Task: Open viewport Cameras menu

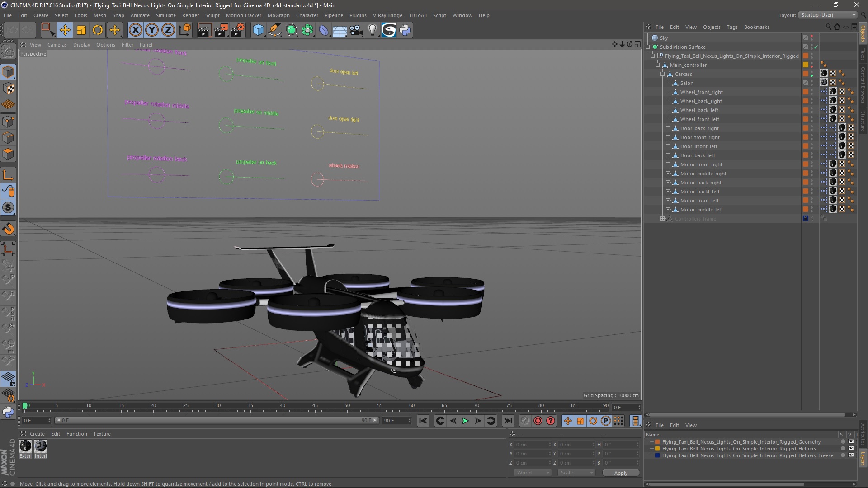Action: pyautogui.click(x=57, y=45)
